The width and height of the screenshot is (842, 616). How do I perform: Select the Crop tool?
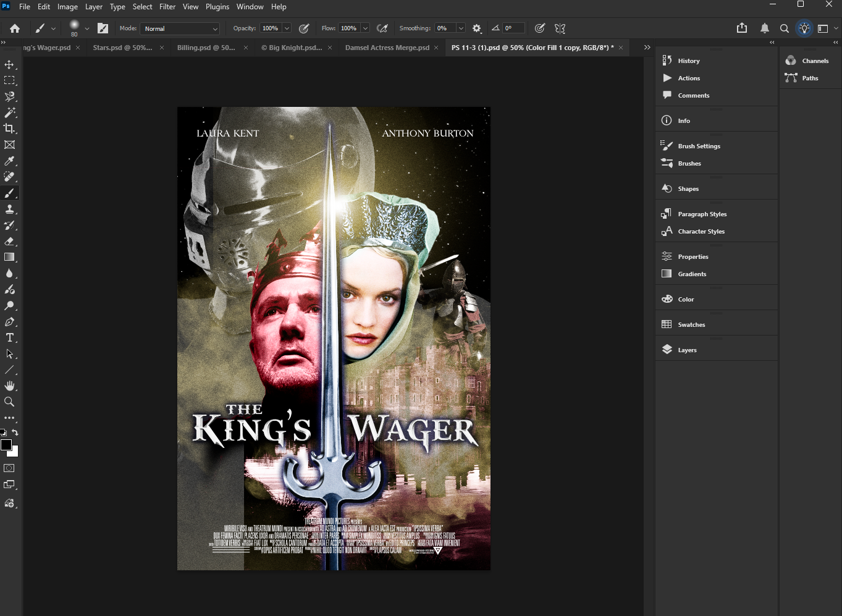click(9, 129)
